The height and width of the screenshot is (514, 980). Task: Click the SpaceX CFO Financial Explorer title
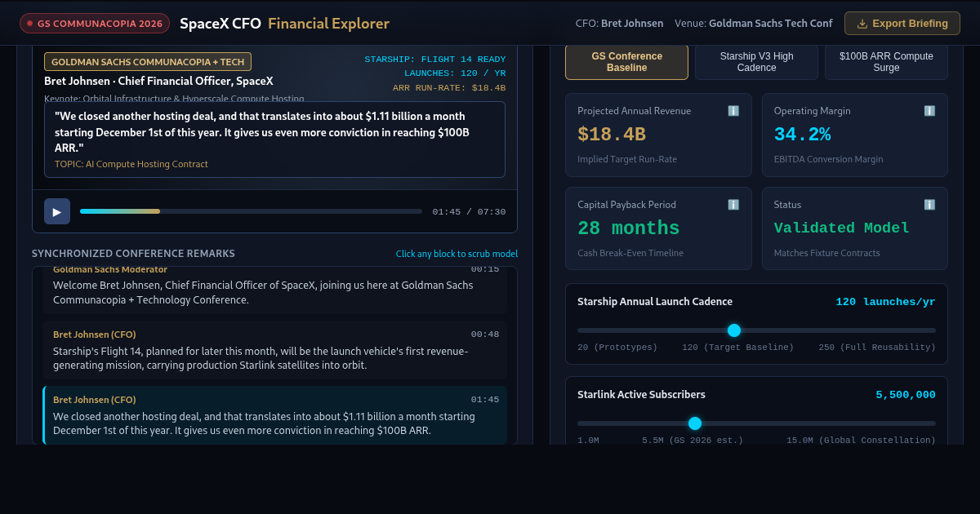click(x=284, y=24)
